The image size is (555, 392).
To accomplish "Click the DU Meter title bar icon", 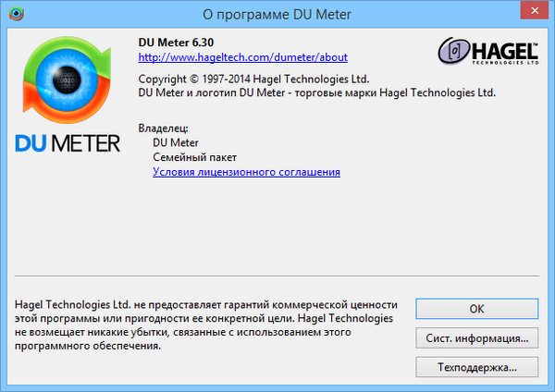I will click(17, 14).
